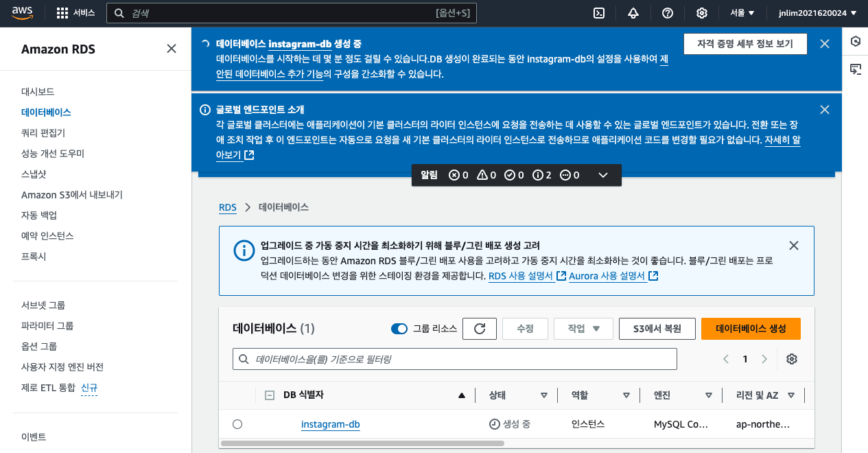Screen dimensions: 868x453
Task: Open the 서비스 grid menu
Action: pyautogui.click(x=75, y=13)
